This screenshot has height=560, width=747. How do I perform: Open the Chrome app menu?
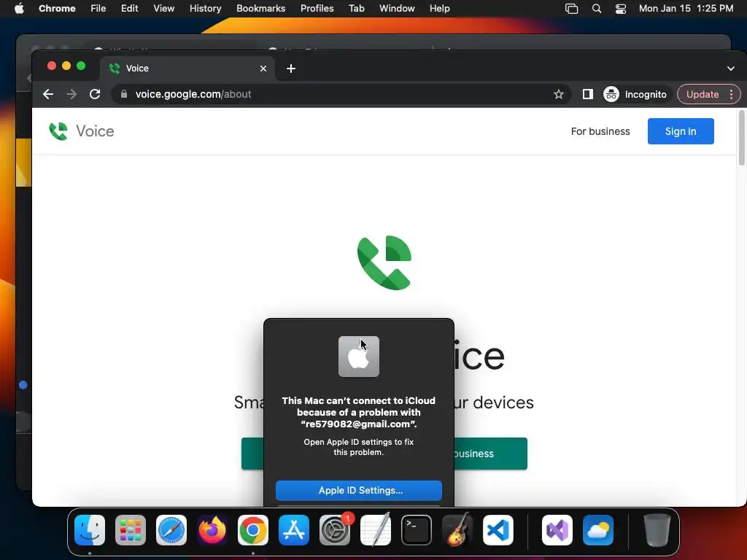click(x=57, y=9)
